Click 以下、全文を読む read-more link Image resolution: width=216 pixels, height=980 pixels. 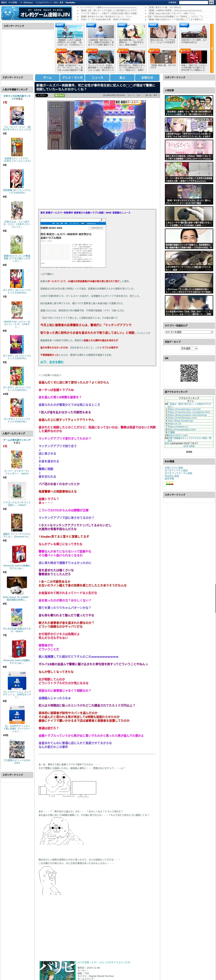click(52, 362)
